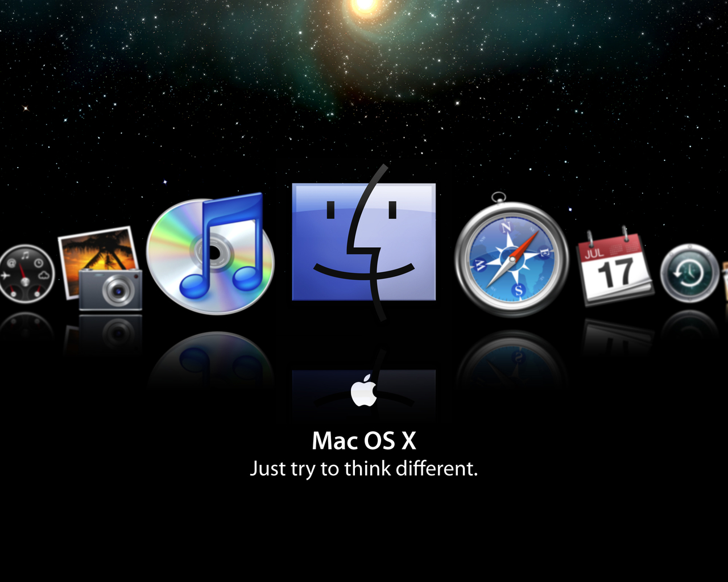Click the white Apple logo

pos(364,390)
